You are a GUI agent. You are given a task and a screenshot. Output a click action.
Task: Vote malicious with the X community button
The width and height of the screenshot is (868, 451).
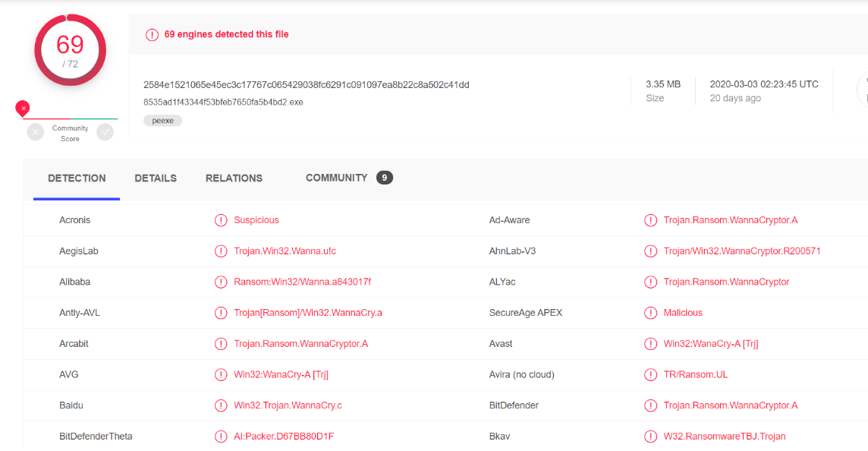click(36, 133)
